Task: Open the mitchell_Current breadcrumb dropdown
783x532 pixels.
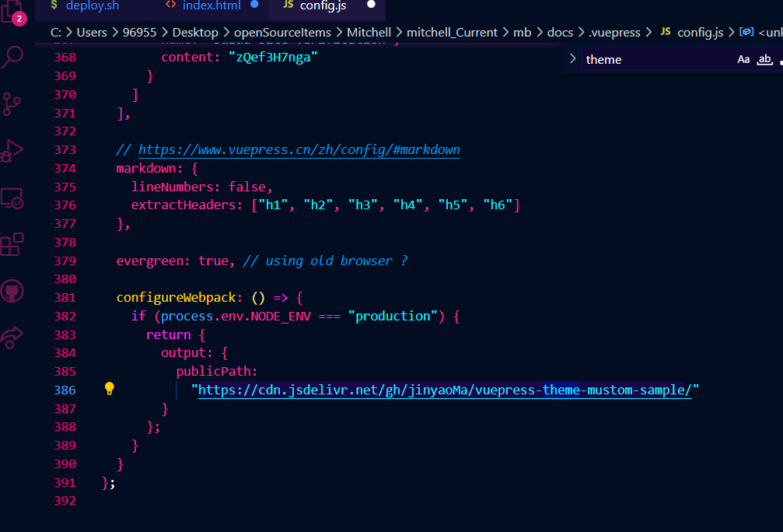Action: [452, 32]
